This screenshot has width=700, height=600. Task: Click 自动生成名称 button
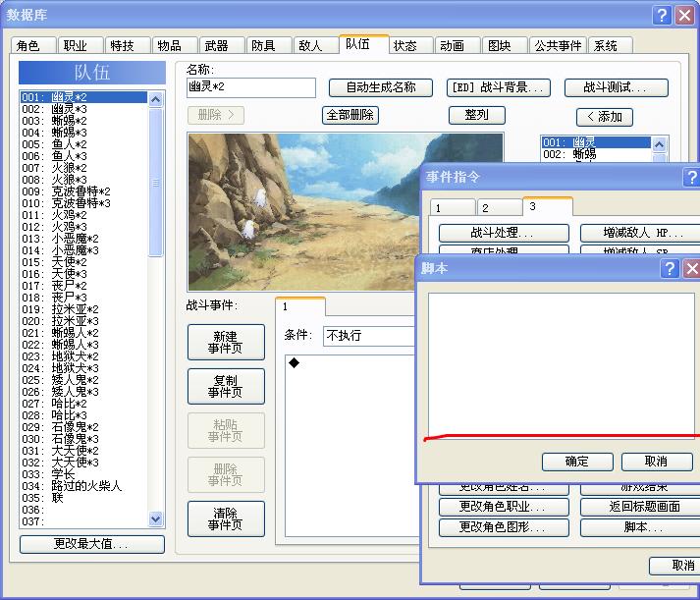click(x=381, y=87)
